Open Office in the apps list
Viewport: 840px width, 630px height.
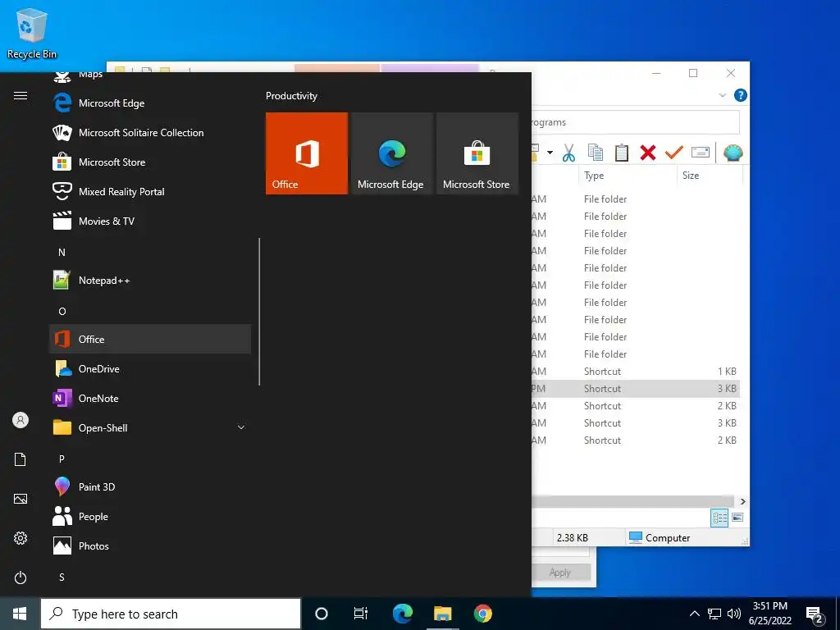pos(150,339)
